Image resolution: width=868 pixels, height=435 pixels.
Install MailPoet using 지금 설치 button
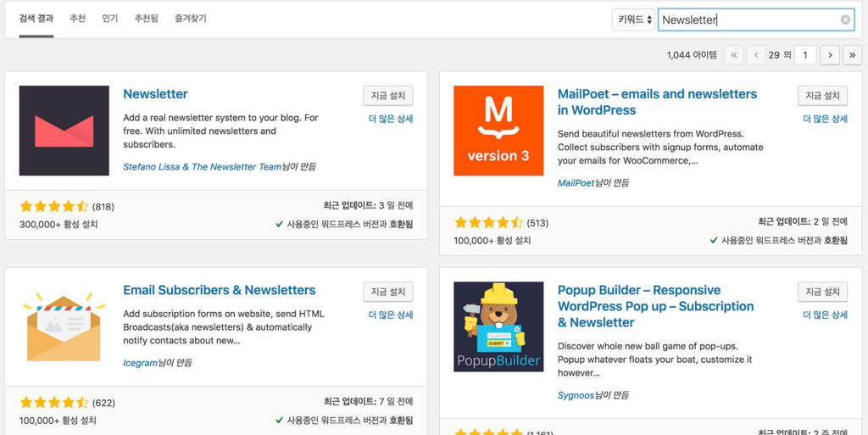[x=822, y=96]
